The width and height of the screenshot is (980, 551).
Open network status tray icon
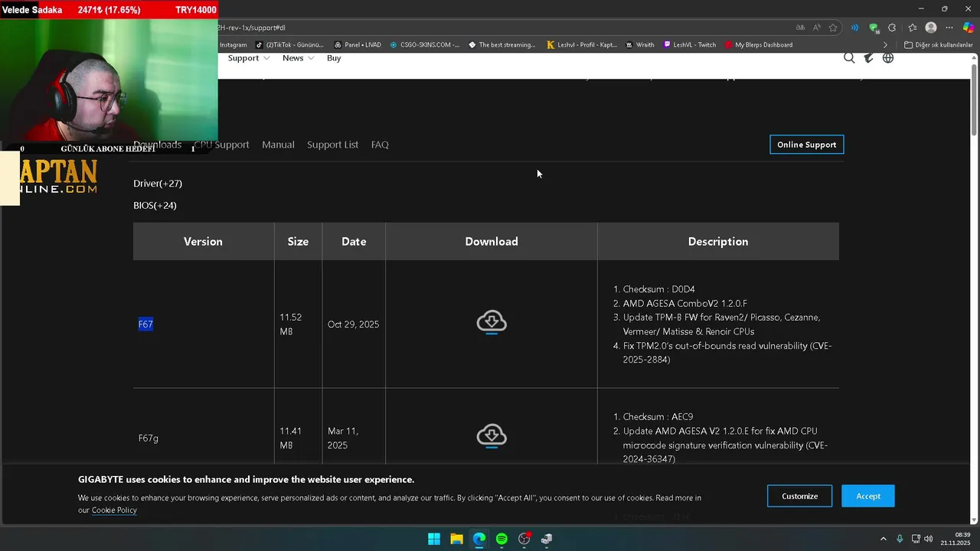(x=914, y=539)
